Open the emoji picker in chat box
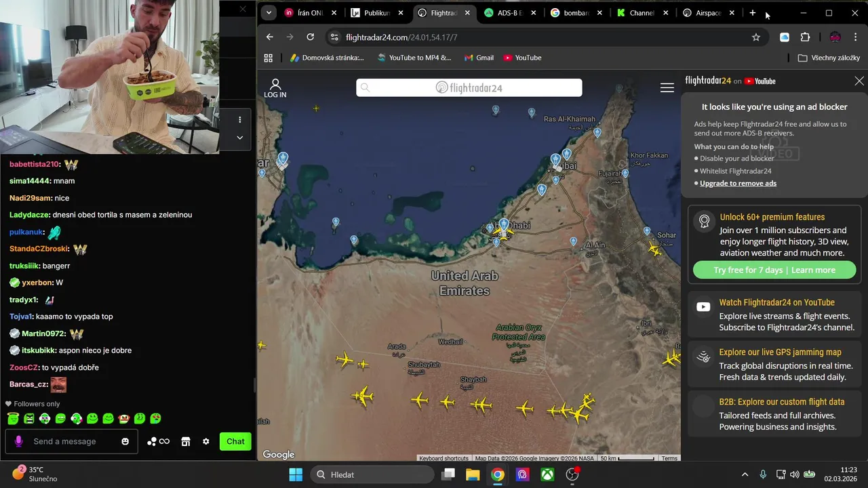Image resolution: width=868 pixels, height=488 pixels. click(x=125, y=441)
